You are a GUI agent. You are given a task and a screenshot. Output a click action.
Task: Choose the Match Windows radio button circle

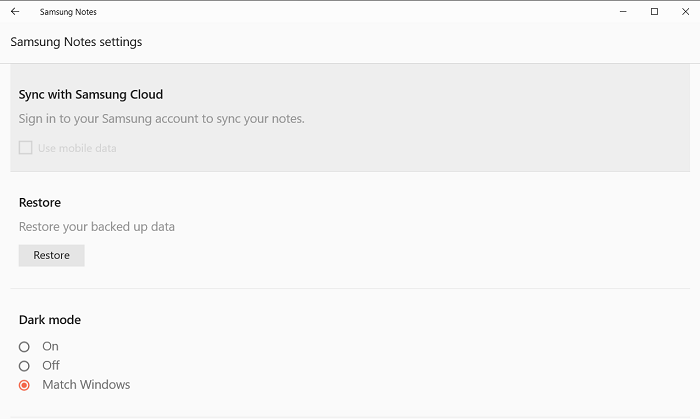25,385
